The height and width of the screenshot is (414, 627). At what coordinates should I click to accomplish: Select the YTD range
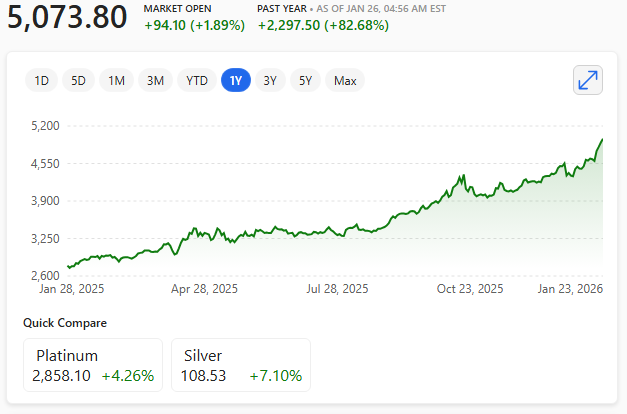[x=197, y=80]
